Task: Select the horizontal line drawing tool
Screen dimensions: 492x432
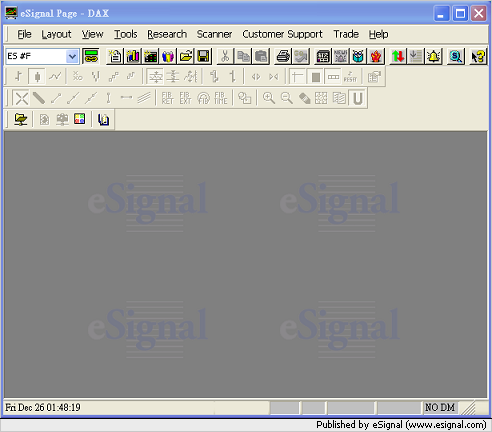Action: pyautogui.click(x=126, y=98)
